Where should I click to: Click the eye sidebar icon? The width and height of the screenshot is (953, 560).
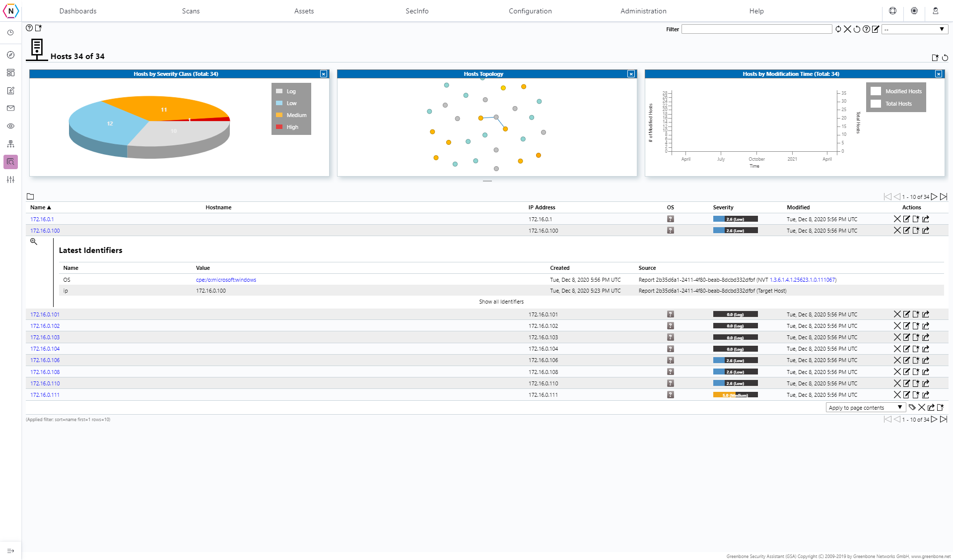click(10, 126)
